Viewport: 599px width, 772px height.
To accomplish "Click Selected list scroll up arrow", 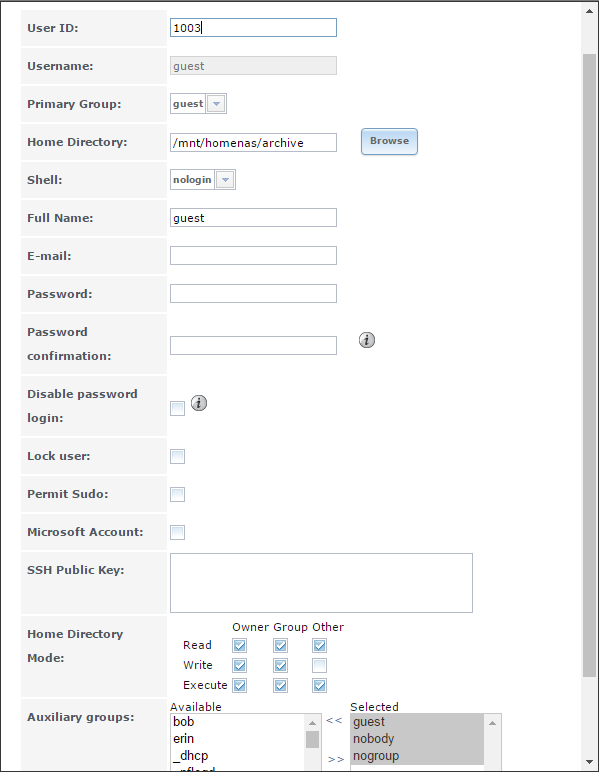I will [x=492, y=723].
